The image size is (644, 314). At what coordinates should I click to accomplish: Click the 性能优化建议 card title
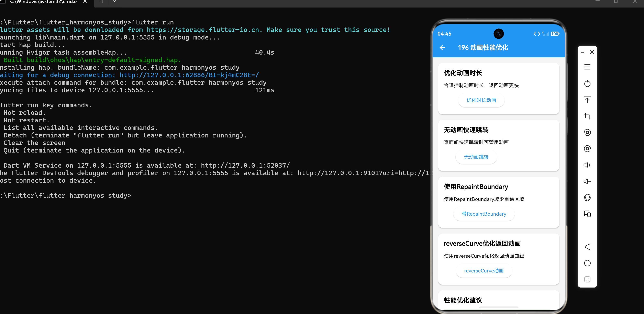pyautogui.click(x=463, y=300)
